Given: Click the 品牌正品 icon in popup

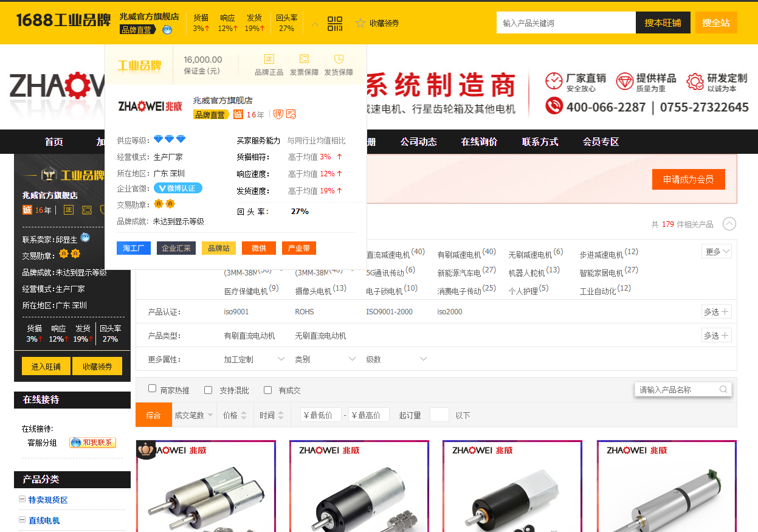Looking at the screenshot, I should (269, 59).
